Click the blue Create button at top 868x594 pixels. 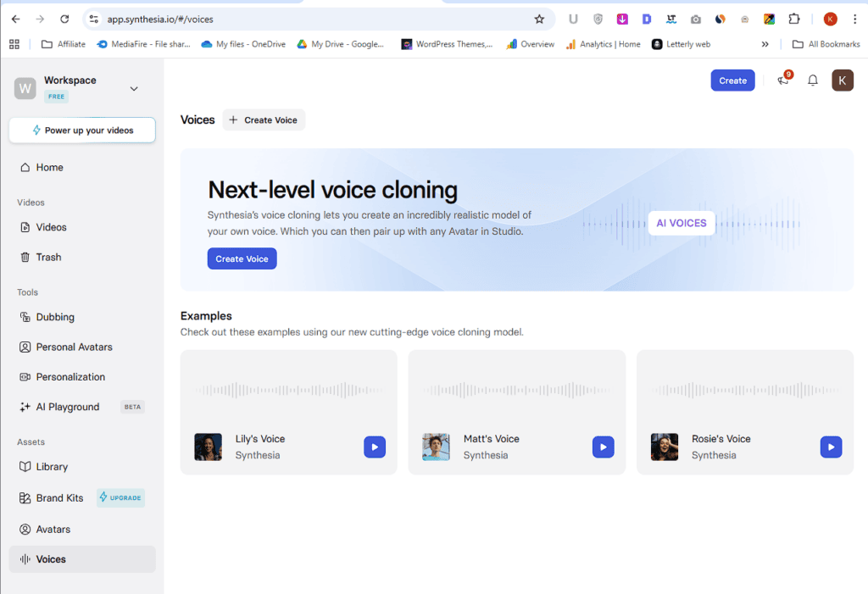coord(732,80)
